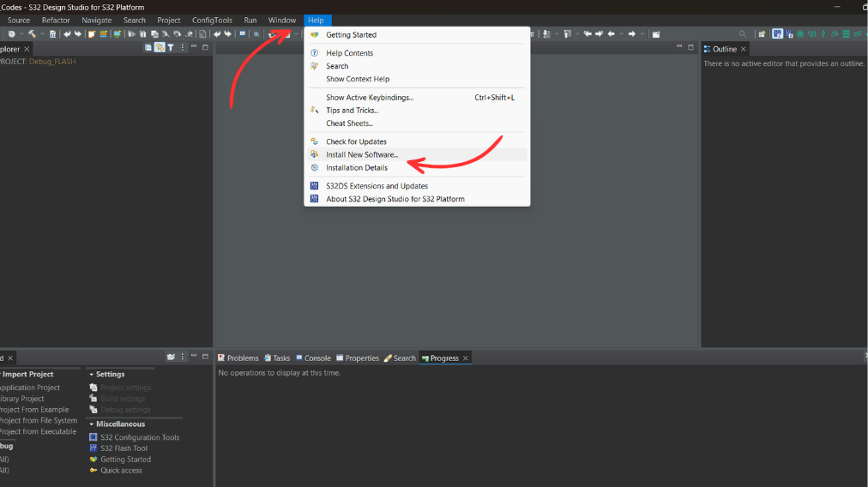Close the Progress tab
Screen dimensions: 868x487
[x=466, y=358]
